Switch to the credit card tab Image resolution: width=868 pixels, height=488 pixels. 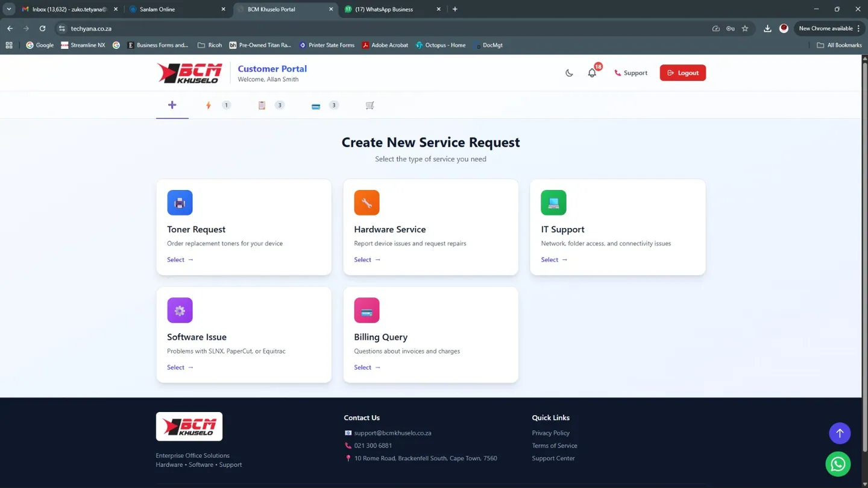pos(324,105)
